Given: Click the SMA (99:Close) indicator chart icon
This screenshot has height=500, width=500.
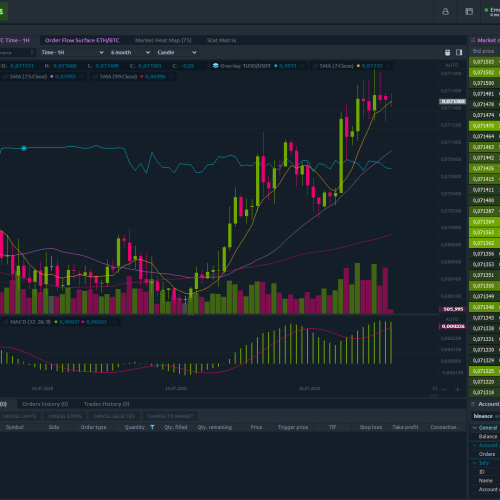Looking at the screenshot, I should point(95,77).
